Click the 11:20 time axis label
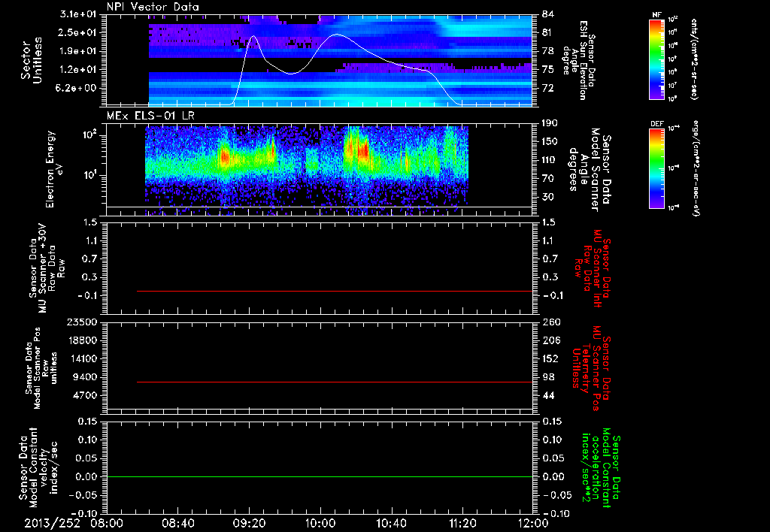The width and height of the screenshot is (770, 532). 462,523
